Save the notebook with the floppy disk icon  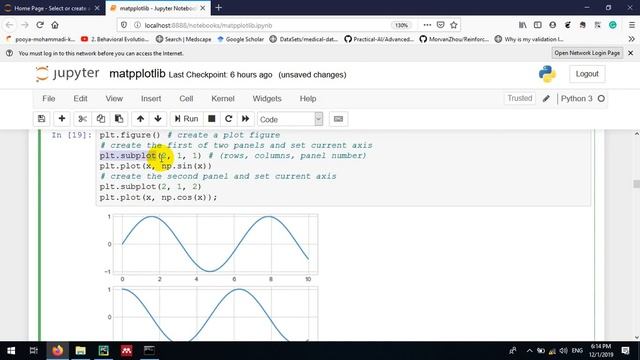click(41, 119)
